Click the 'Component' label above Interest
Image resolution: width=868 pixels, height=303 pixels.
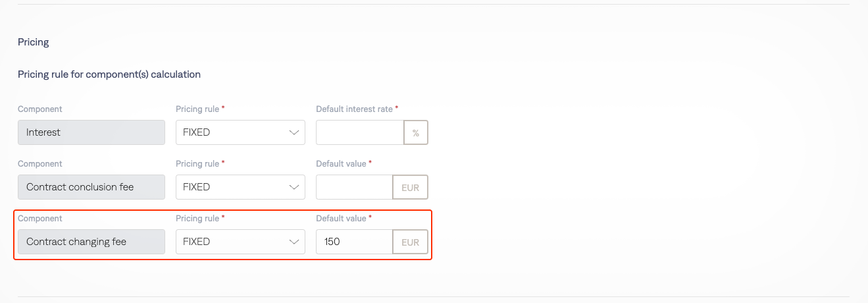click(40, 109)
